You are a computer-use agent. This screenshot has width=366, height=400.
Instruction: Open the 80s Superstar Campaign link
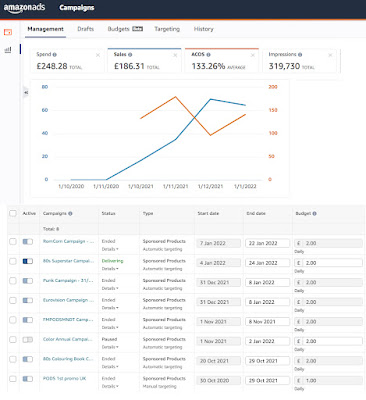68,261
